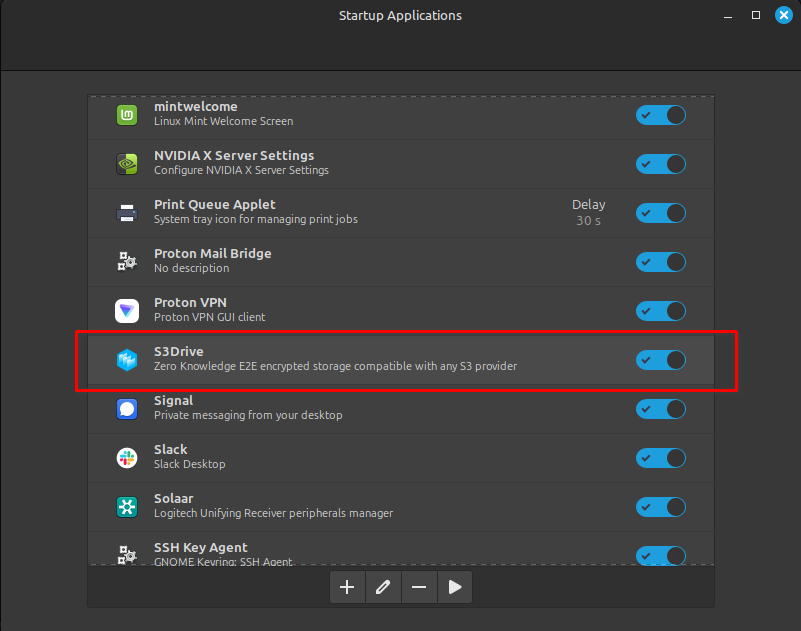The image size is (801, 631).
Task: Select the Proton Mail Bridge title
Action: click(213, 253)
